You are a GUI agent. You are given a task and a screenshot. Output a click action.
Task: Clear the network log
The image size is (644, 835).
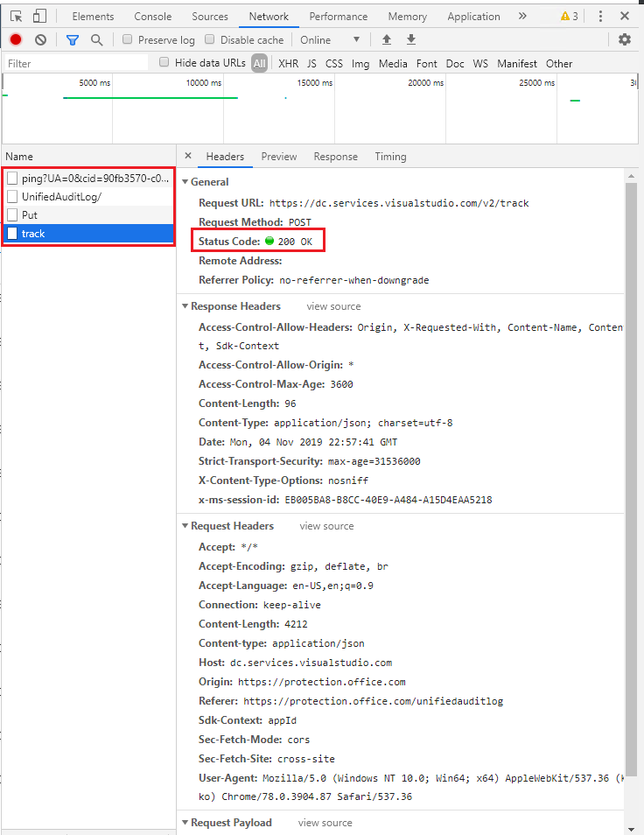pyautogui.click(x=40, y=39)
